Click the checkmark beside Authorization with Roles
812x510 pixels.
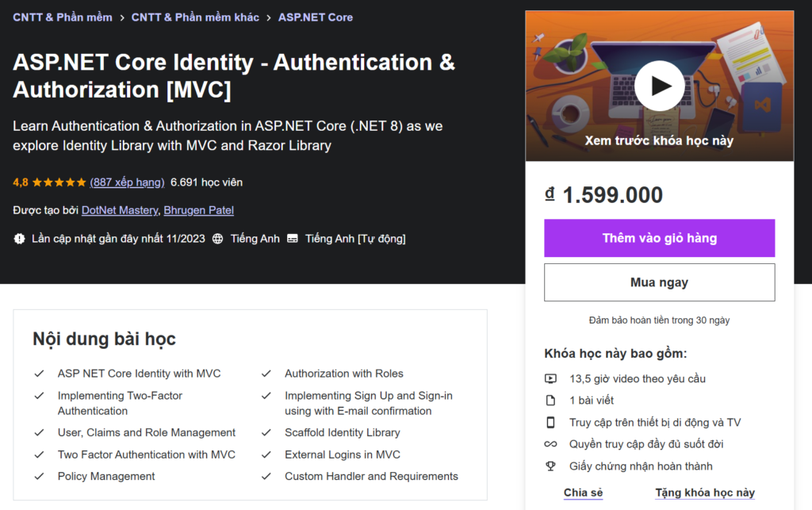click(266, 374)
